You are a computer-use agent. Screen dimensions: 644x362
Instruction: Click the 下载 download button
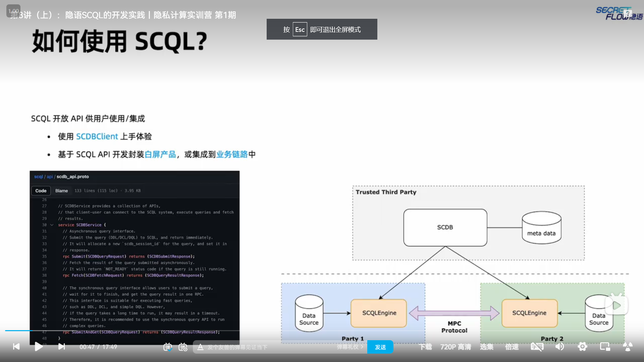pos(425,347)
